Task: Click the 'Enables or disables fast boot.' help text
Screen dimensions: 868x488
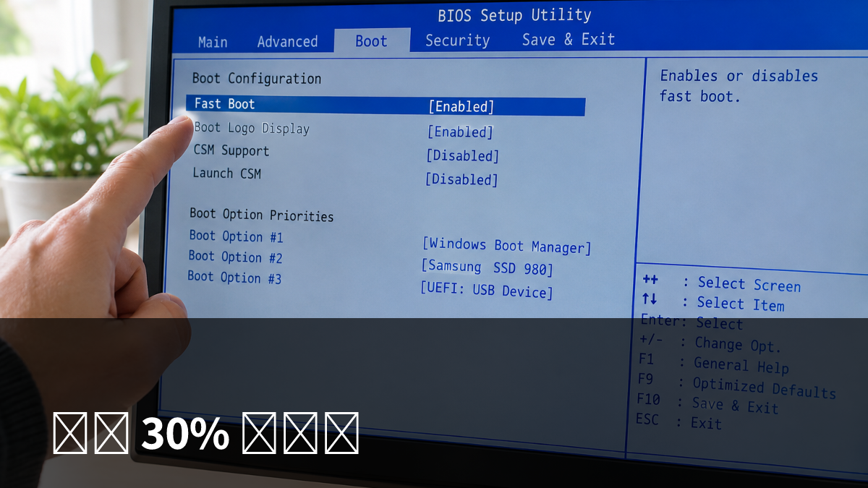Action: coord(739,86)
